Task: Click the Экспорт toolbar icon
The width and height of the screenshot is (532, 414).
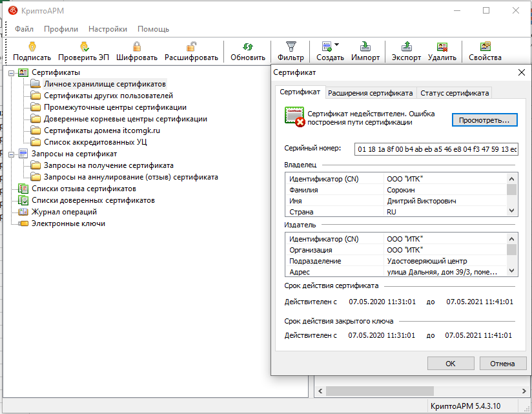Action: coord(406,47)
